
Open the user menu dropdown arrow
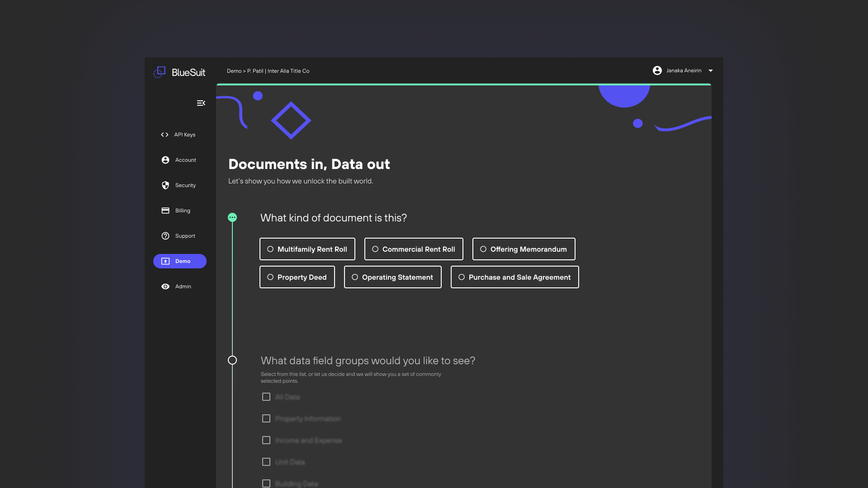click(711, 70)
